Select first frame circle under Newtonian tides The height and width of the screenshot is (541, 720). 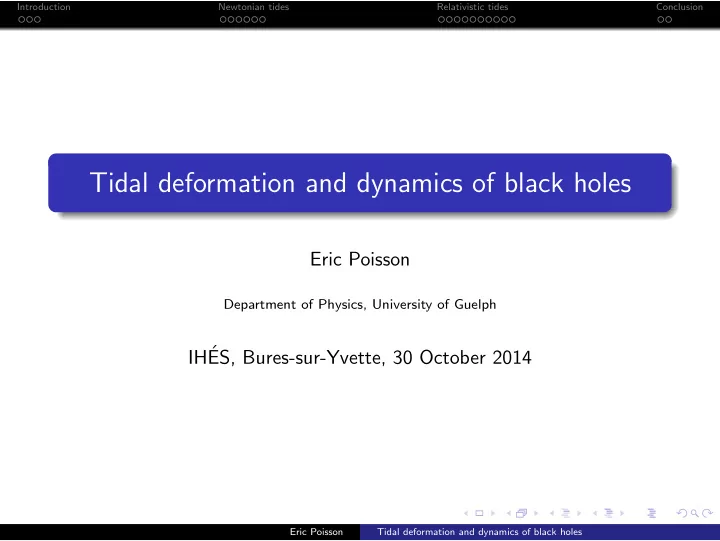point(223,20)
